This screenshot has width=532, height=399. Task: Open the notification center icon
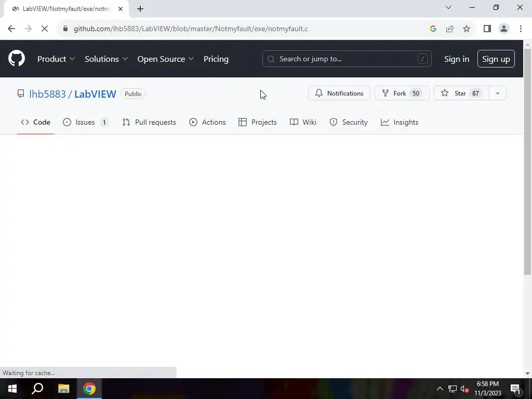pyautogui.click(x=515, y=389)
